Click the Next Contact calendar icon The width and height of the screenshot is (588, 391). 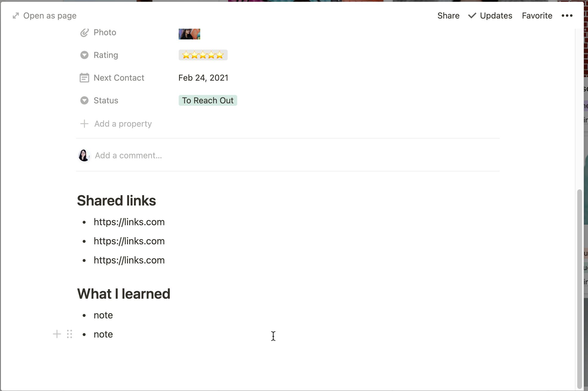tap(84, 78)
